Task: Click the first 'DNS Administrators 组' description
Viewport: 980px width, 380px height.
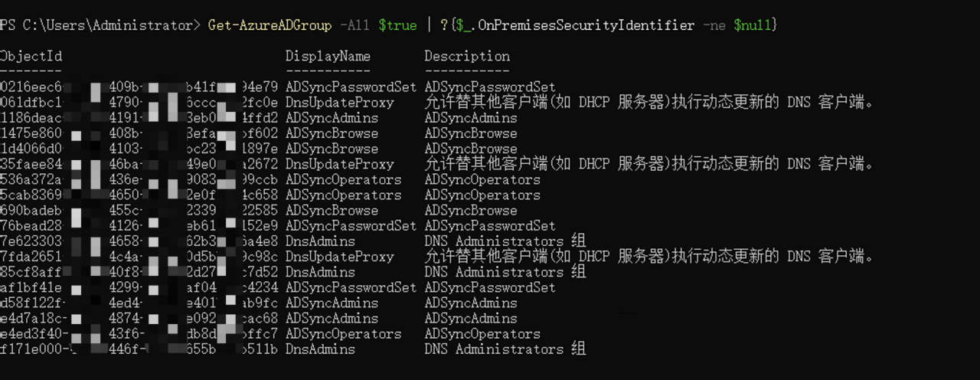Action: point(505,241)
